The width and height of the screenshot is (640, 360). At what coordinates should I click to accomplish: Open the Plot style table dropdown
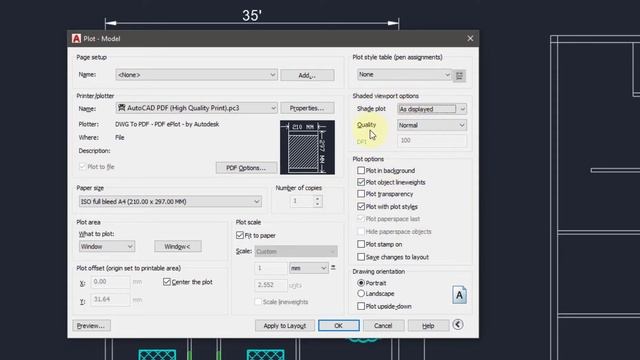click(x=404, y=75)
